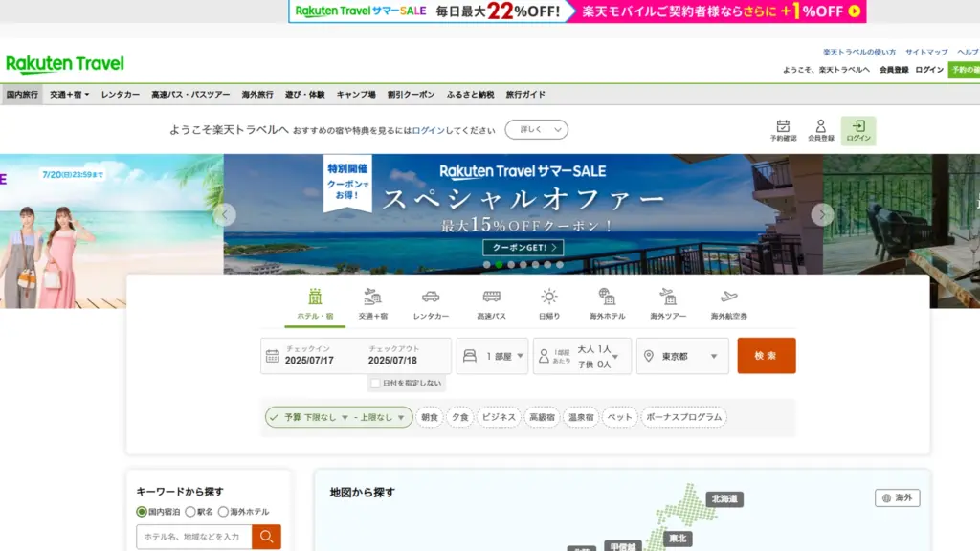Click the green ログイン icon button

point(858,130)
